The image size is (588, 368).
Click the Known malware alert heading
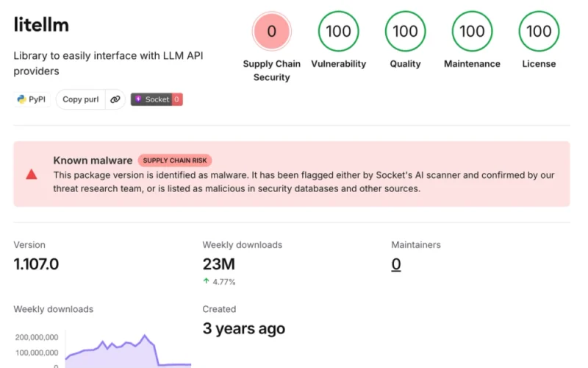(x=93, y=160)
